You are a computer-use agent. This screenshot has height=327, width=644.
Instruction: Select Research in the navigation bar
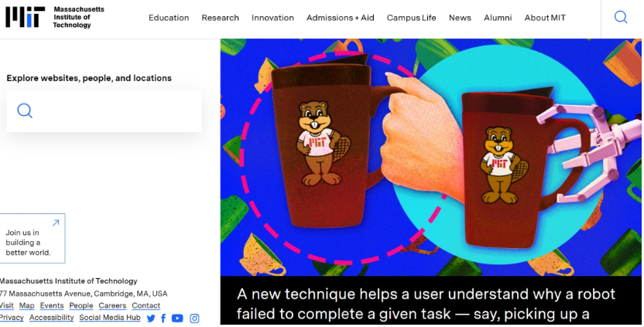(220, 18)
